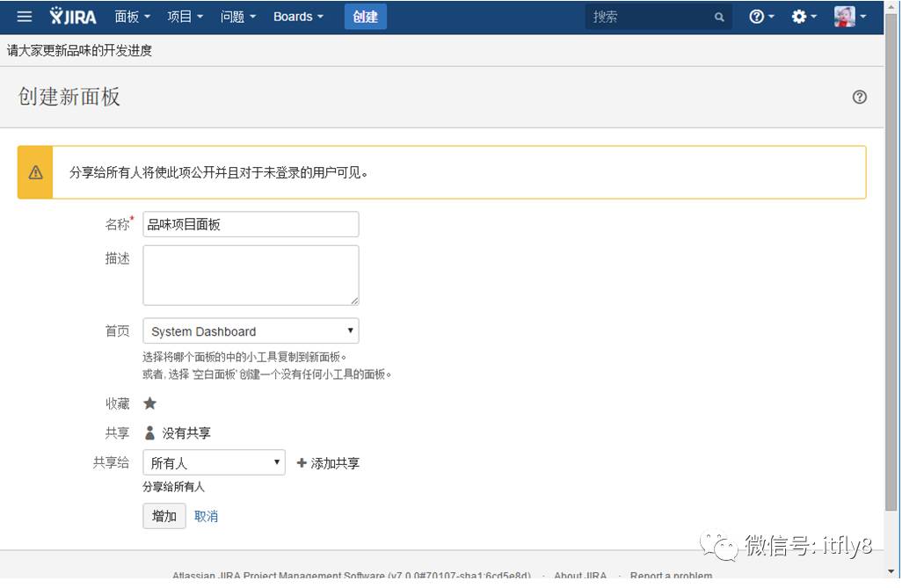Click the 增加 add button
This screenshot has height=588, width=902.
[x=164, y=516]
